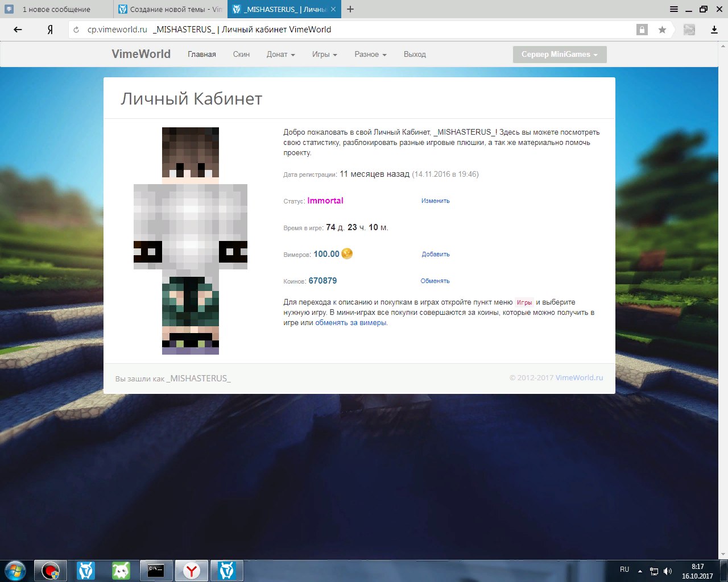Click the browser back arrow

click(18, 30)
